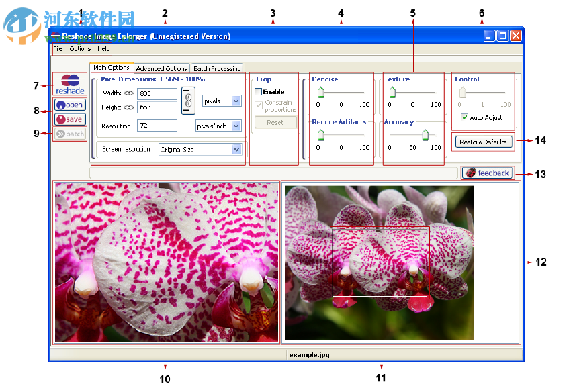Close the Reshade Image Enlarger window
The width and height of the screenshot is (573, 392).
(516, 36)
